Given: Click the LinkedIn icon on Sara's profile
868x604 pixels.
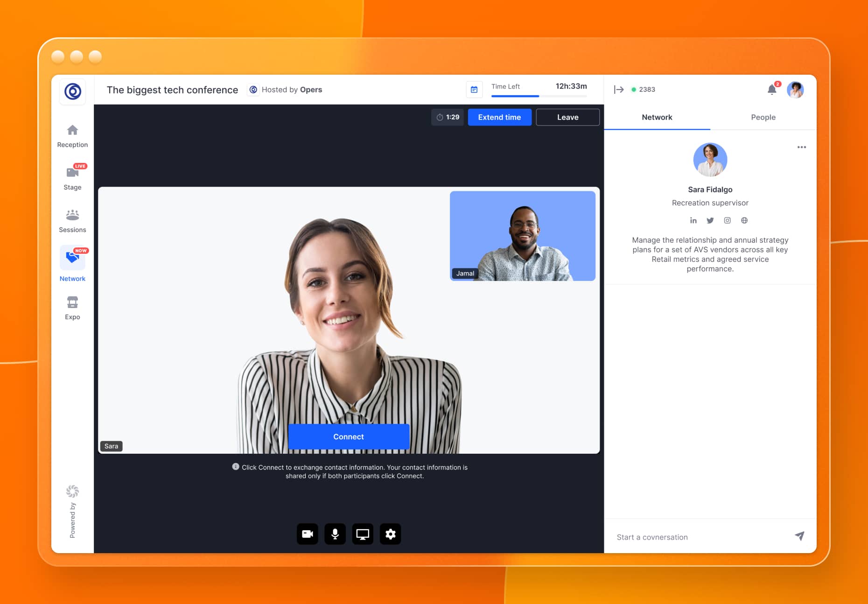Looking at the screenshot, I should [x=693, y=220].
